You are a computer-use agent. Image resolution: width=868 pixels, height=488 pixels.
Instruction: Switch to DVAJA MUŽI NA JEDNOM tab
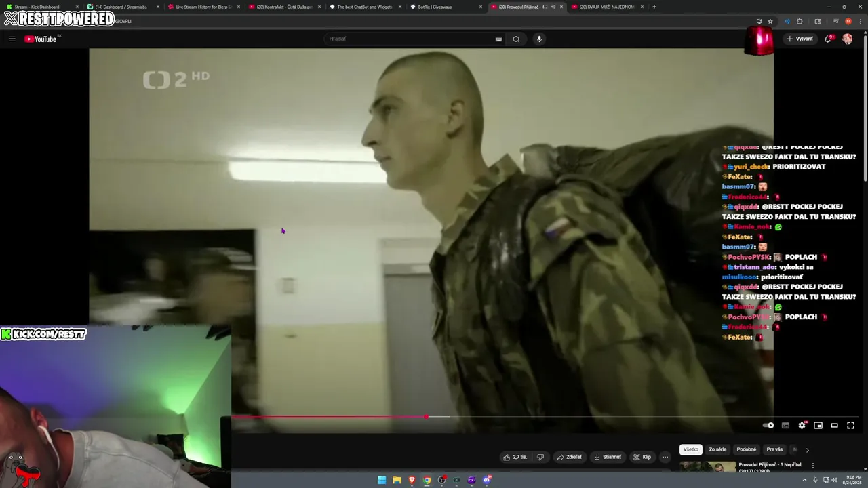pos(607,7)
